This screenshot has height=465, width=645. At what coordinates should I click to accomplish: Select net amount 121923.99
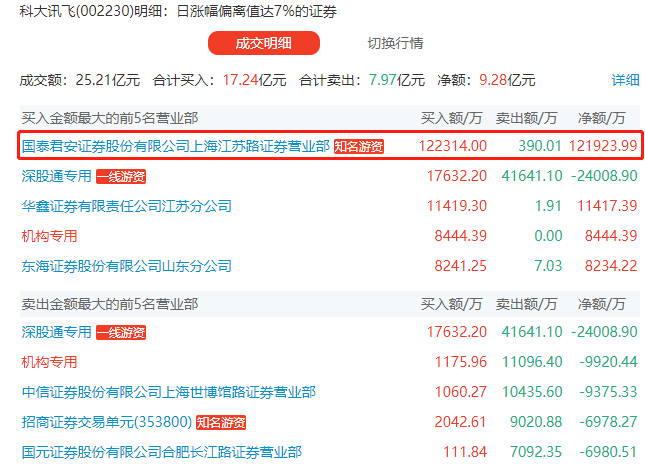603,146
